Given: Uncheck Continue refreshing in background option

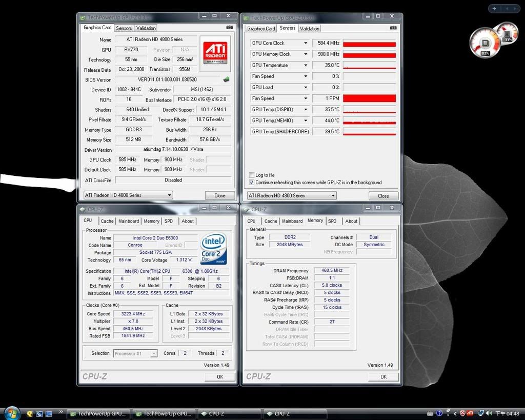Looking at the screenshot, I should 251,183.
